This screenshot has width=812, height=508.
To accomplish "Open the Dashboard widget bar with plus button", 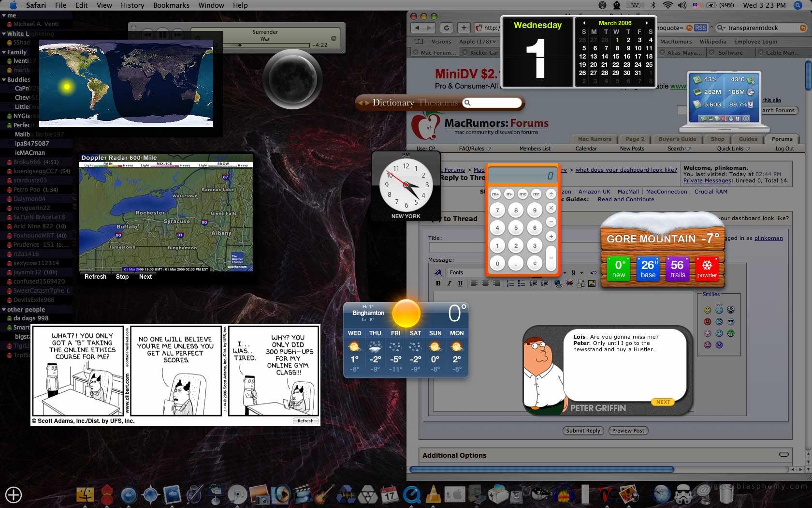I will tap(14, 495).
